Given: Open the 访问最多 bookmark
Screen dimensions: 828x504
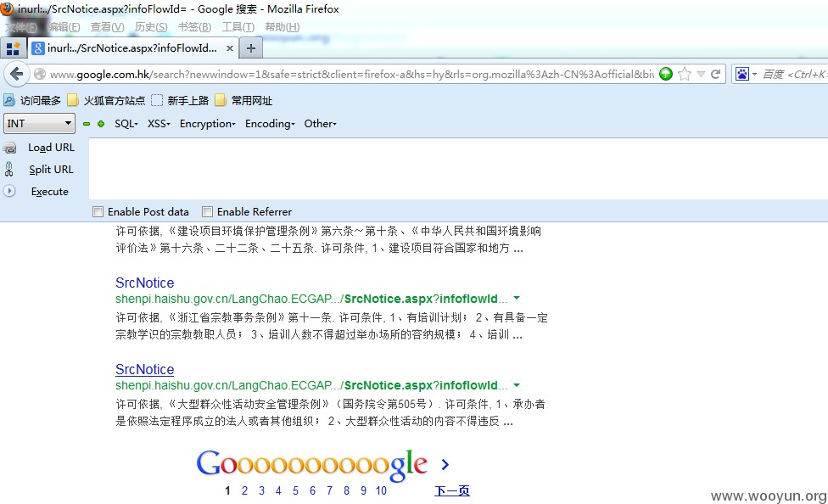Looking at the screenshot, I should click(x=32, y=100).
